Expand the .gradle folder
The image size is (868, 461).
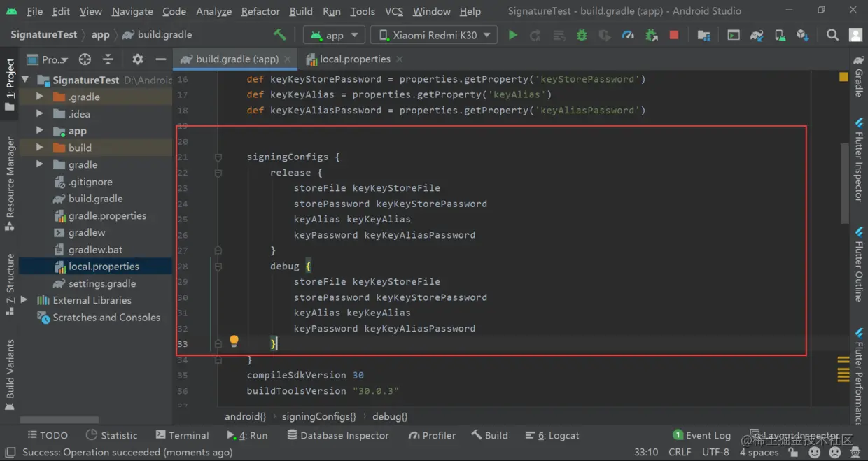pos(40,97)
